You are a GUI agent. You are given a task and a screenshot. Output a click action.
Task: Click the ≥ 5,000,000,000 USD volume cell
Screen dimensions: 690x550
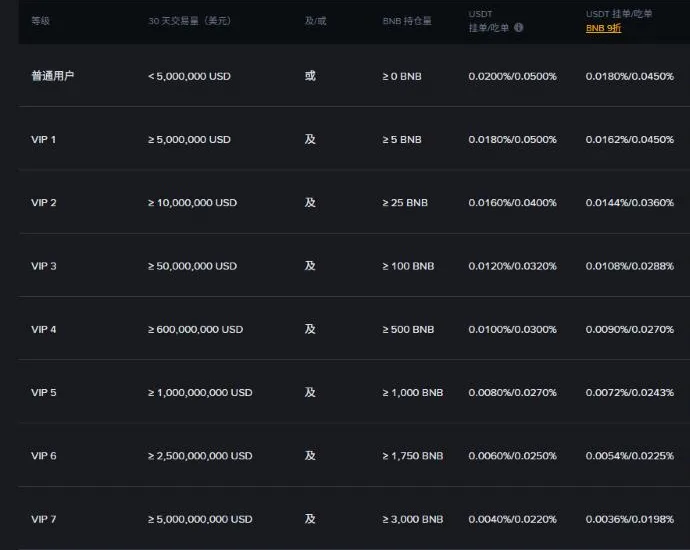pyautogui.click(x=200, y=519)
